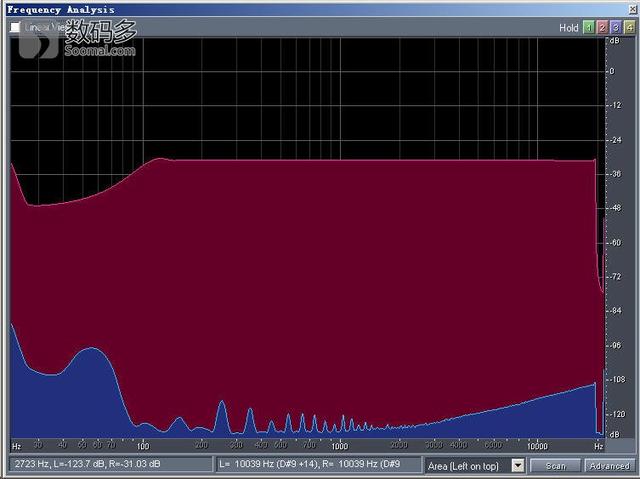Click the L/R overall frequency readout field

click(x=316, y=466)
